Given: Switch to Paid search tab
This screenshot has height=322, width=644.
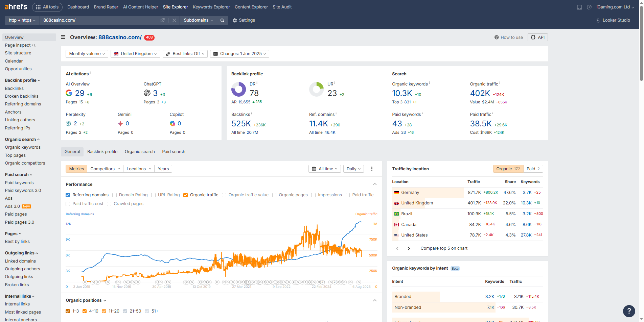Looking at the screenshot, I should tap(174, 152).
